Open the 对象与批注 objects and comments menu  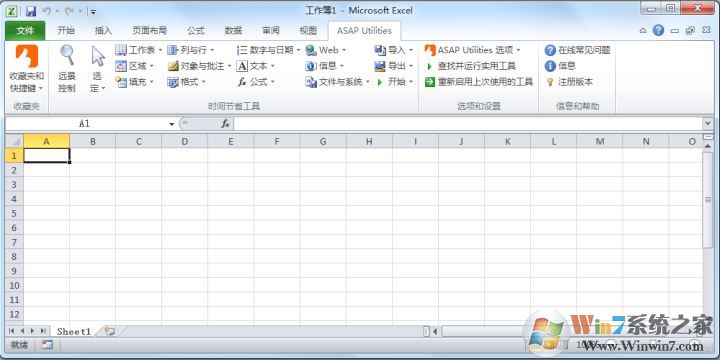tap(199, 66)
